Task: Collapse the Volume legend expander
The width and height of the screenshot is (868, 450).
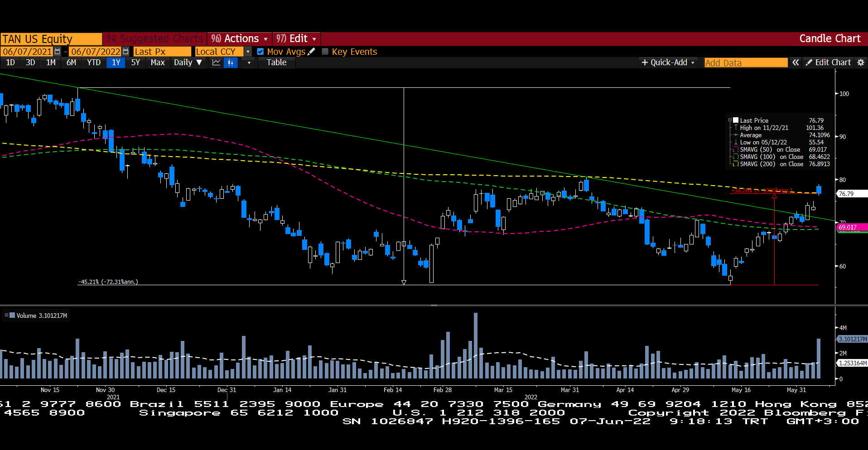Action: click(x=6, y=315)
